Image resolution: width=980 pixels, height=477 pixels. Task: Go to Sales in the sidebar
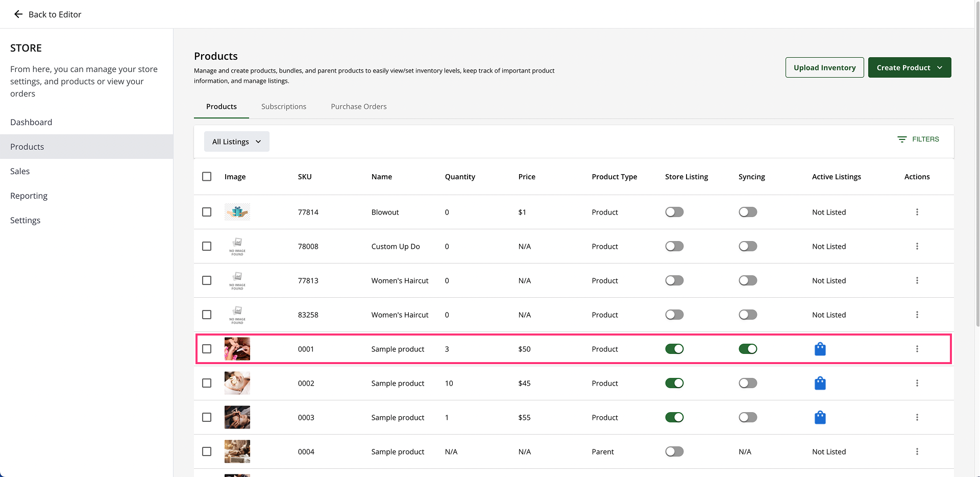pyautogui.click(x=20, y=171)
